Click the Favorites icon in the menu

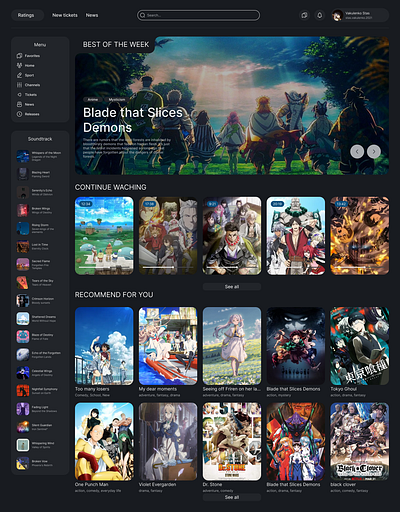coord(19,56)
